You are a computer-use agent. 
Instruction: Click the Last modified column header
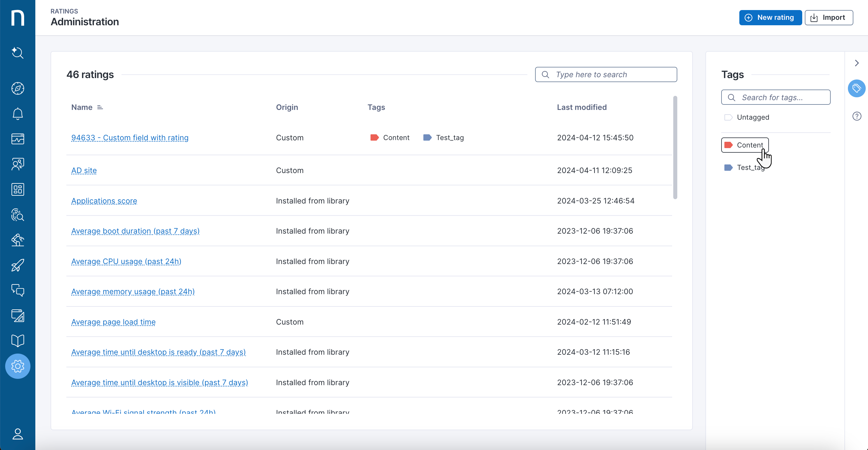[582, 107]
